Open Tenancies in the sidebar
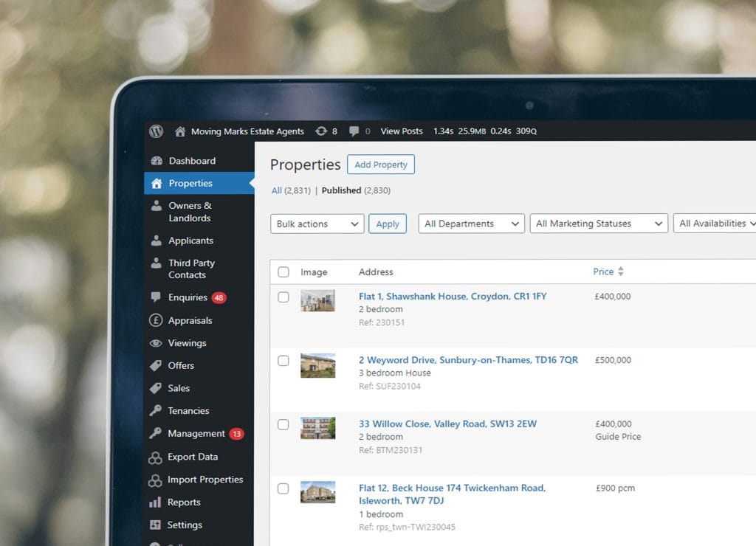This screenshot has height=546, width=756. pos(188,410)
